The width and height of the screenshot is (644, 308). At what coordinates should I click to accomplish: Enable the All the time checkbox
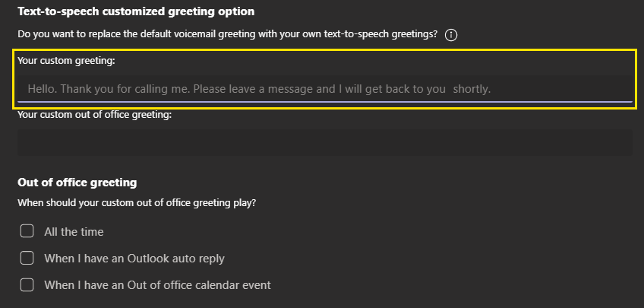tap(27, 231)
